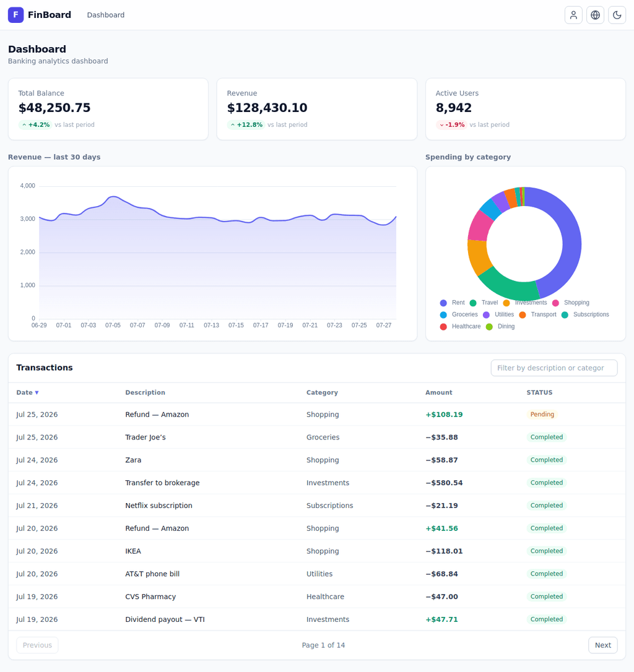Toggle Utilities legend entry
This screenshot has width=634, height=672.
pyautogui.click(x=498, y=314)
